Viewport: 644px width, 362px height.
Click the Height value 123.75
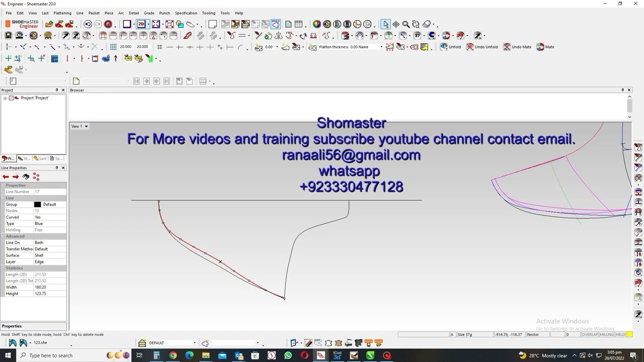point(50,294)
